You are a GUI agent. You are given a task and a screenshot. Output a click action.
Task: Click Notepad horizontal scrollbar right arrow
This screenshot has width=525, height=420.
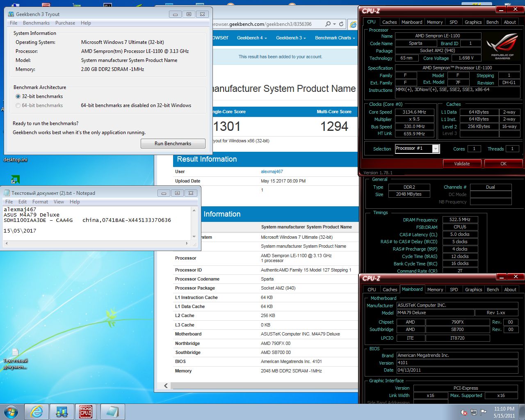tap(187, 243)
